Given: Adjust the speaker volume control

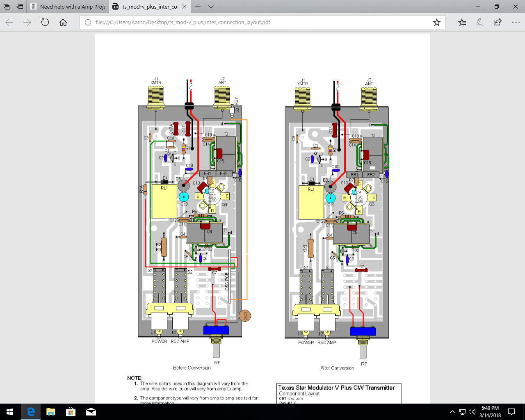Looking at the screenshot, I should (472, 411).
